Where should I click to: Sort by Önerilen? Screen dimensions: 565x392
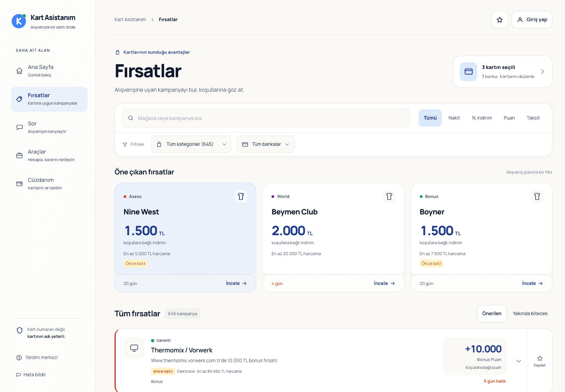pos(492,314)
